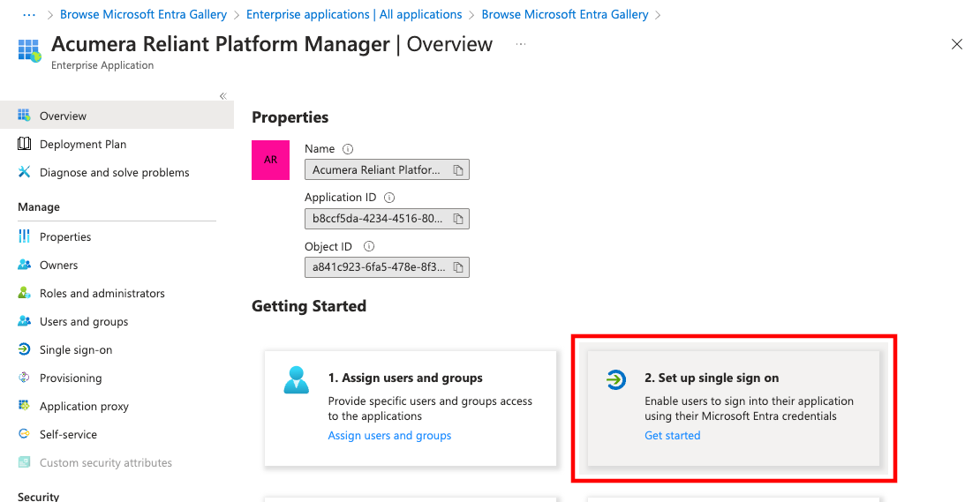Open the first Browse Microsoft Entra Gallery breadcrumb

(143, 14)
